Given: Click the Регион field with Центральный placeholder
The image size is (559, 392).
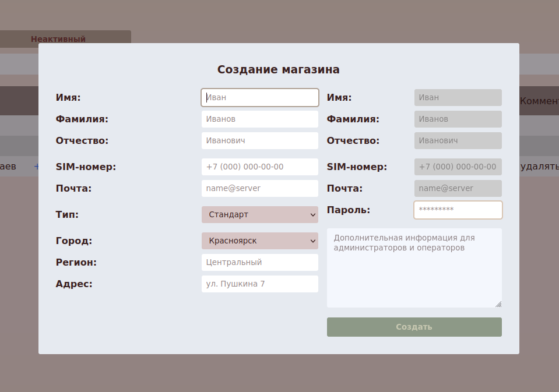Looking at the screenshot, I should tap(259, 263).
